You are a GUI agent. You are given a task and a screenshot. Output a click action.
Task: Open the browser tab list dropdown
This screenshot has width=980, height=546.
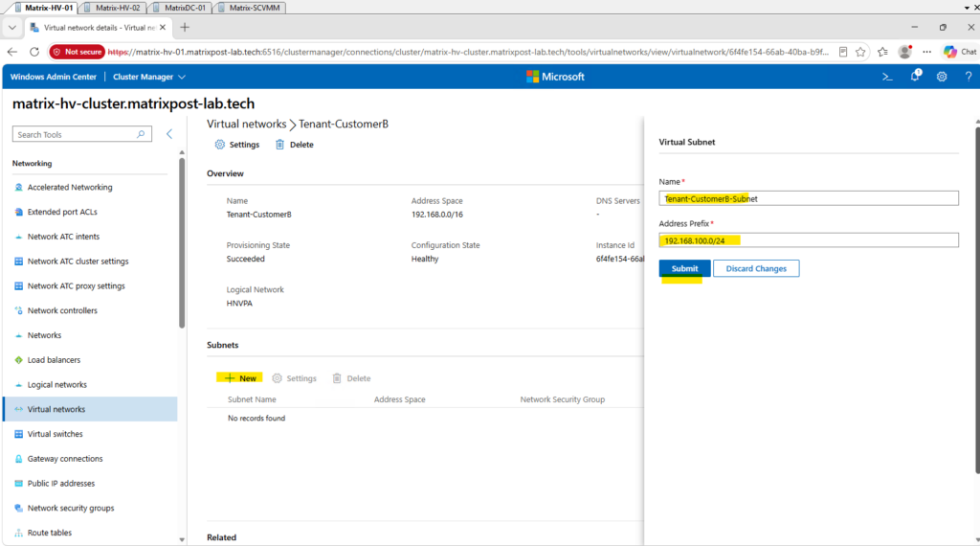pyautogui.click(x=11, y=28)
